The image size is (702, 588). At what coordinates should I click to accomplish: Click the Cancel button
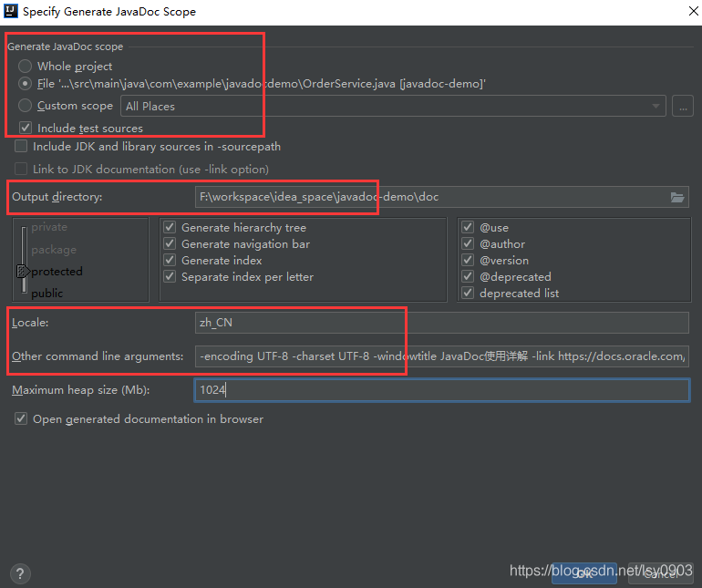pyautogui.click(x=661, y=573)
